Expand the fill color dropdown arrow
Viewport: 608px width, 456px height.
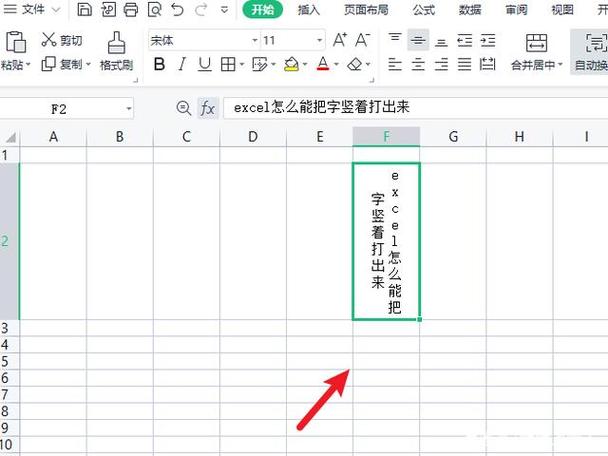click(305, 64)
